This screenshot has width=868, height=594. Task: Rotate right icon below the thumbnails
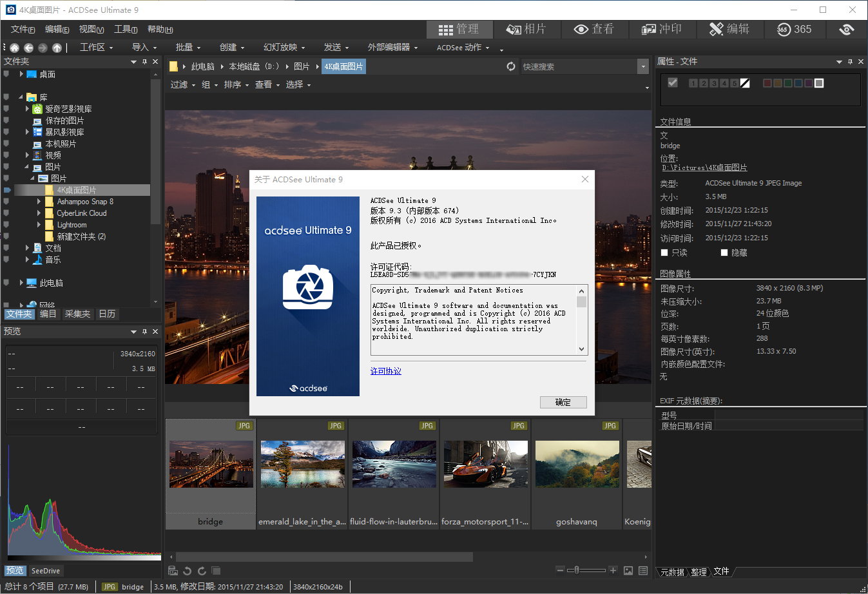202,571
